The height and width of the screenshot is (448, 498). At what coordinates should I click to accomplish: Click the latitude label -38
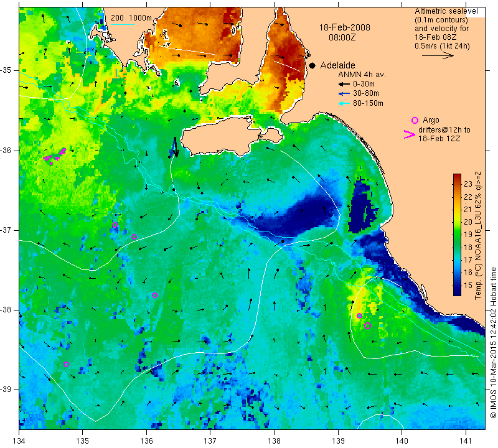(x=6, y=310)
